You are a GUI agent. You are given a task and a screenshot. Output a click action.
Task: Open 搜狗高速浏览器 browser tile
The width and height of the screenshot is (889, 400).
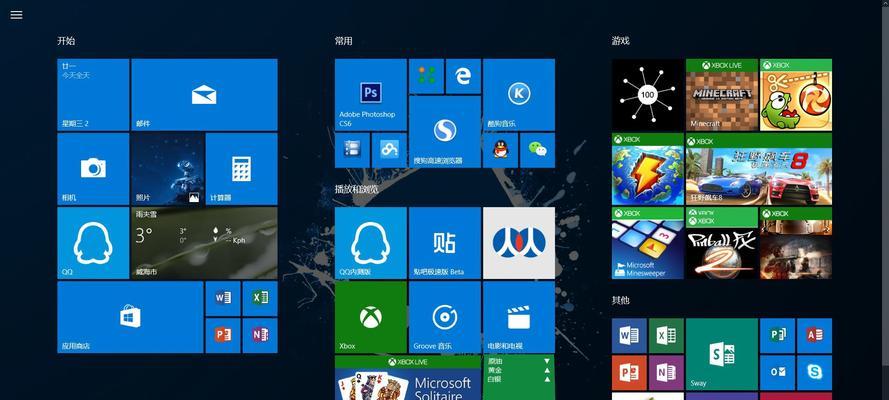(445, 131)
